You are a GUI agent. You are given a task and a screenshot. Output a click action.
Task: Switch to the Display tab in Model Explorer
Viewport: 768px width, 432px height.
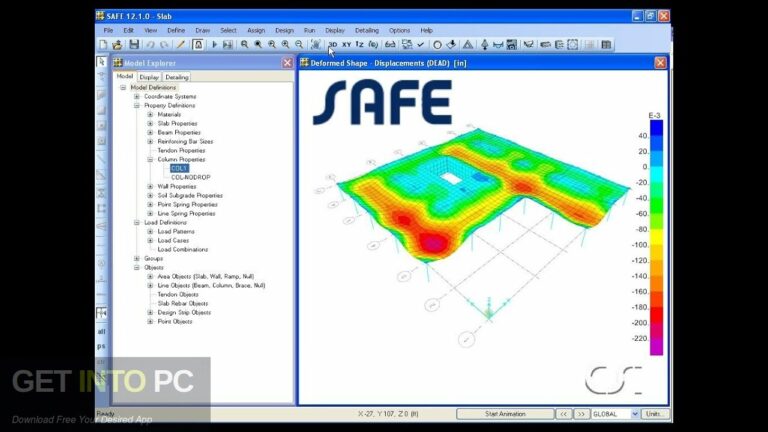149,77
